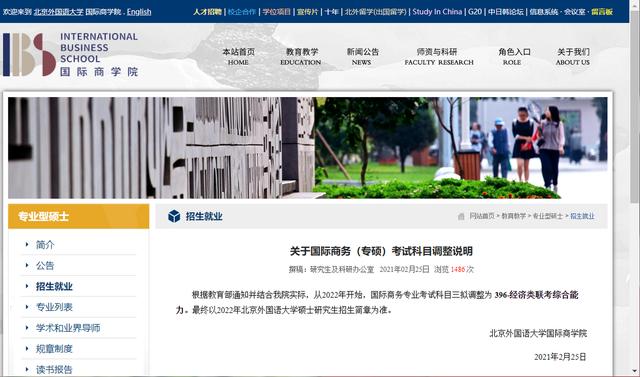This screenshot has width=640, height=377.
Task: Open the 北京外国语大学 link in top bar
Action: pos(58,12)
